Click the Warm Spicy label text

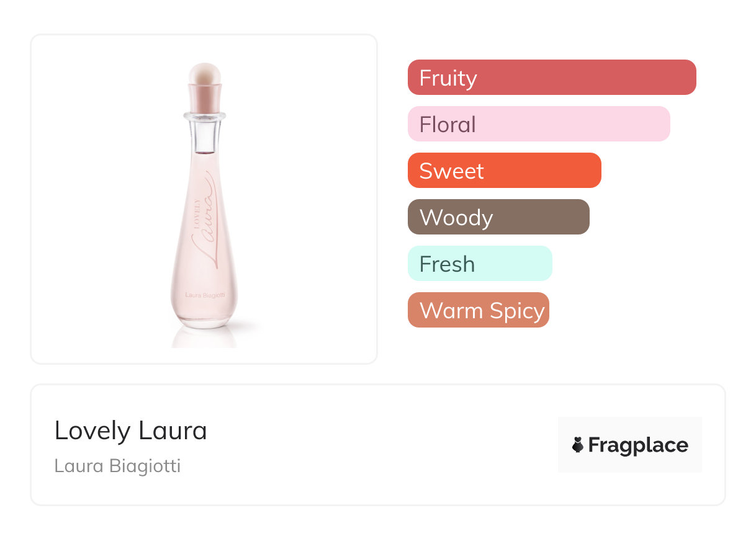point(482,311)
